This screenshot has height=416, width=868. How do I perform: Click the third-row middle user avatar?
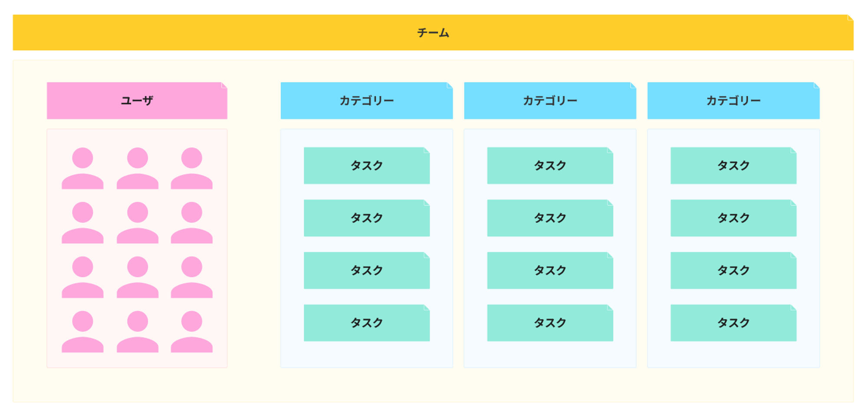coord(137,277)
